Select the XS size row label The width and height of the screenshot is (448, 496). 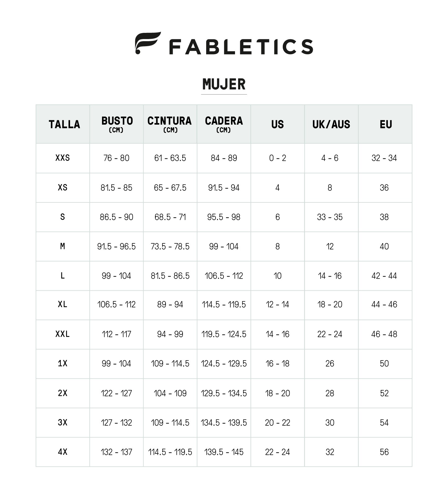pyautogui.click(x=63, y=188)
